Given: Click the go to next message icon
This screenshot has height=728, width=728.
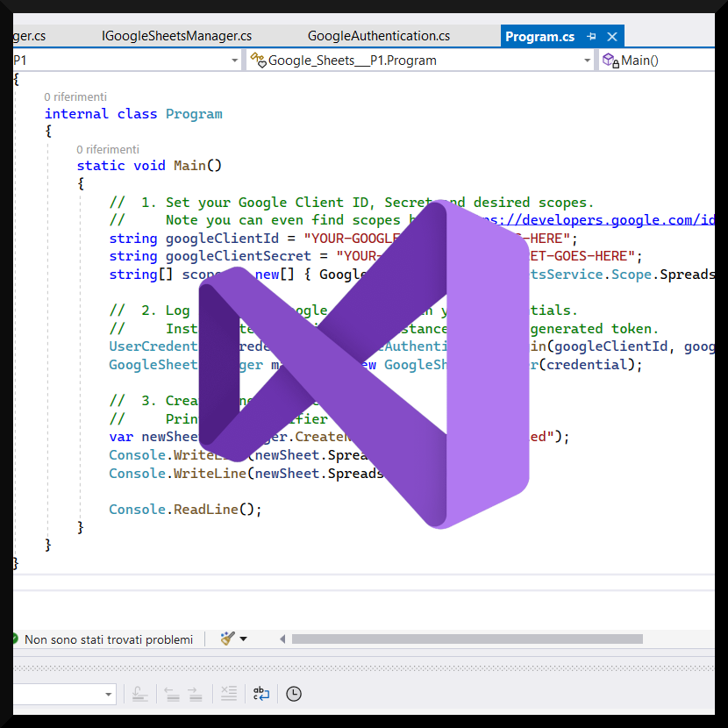Looking at the screenshot, I should coord(196,694).
